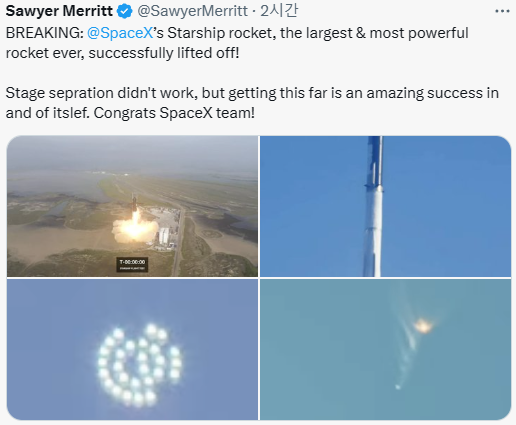This screenshot has width=516, height=425.
Task: Click the tweet text starting with BREAKING
Action: click(x=237, y=43)
